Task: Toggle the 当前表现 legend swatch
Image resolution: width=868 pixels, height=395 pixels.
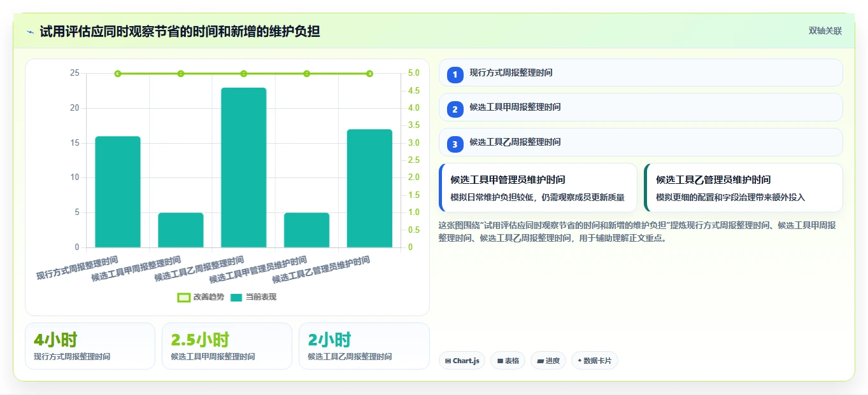Action: tap(236, 297)
